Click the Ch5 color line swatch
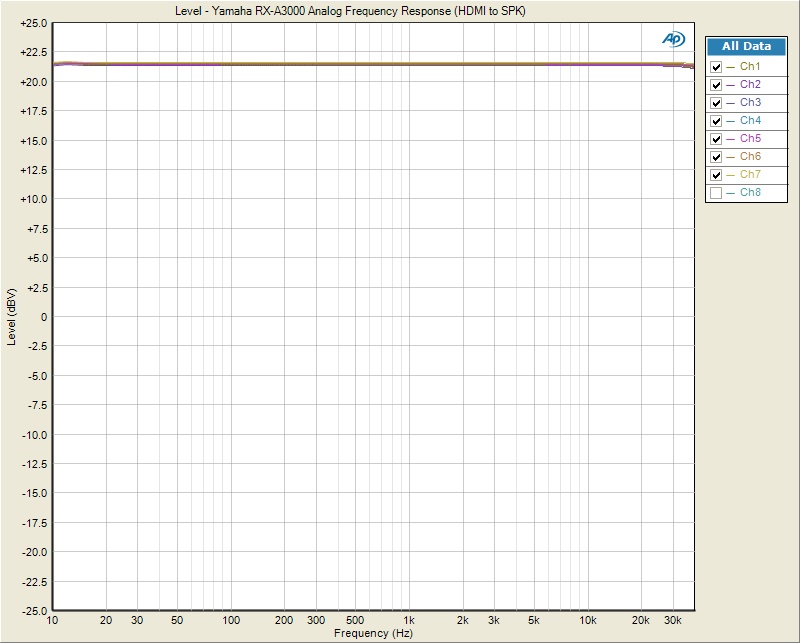 (x=730, y=139)
